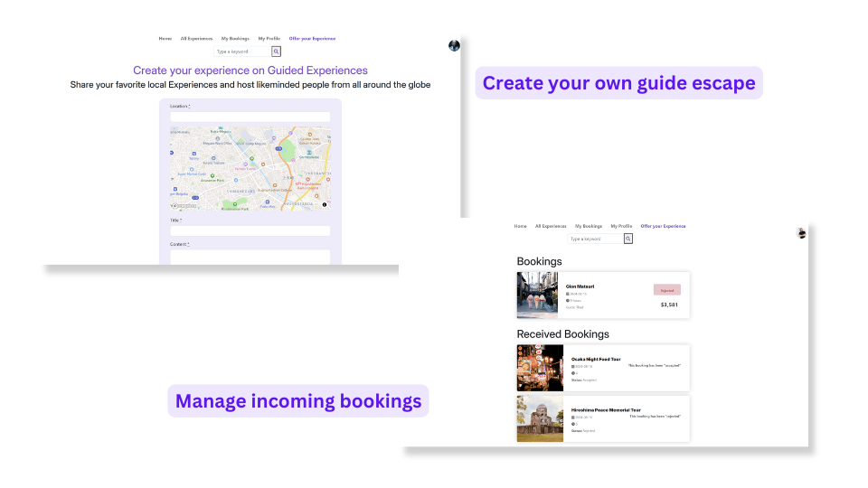
Task: Click the Received Bookings heading
Action: (x=563, y=334)
